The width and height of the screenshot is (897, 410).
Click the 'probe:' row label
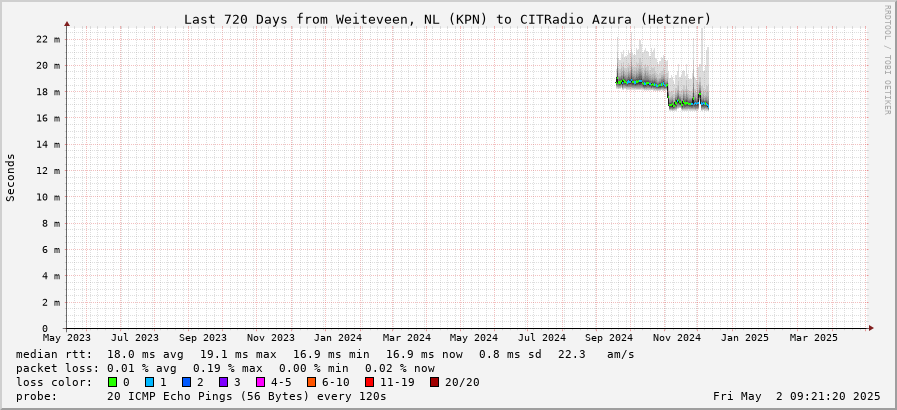tap(37, 396)
